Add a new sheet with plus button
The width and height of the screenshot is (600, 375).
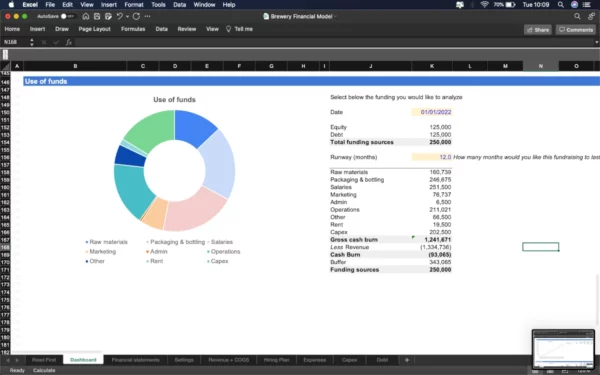tap(407, 360)
